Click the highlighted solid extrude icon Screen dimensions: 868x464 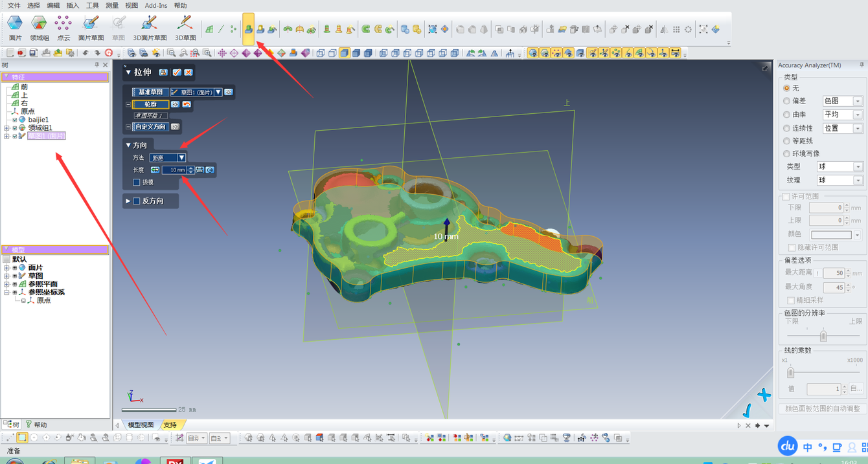(248, 29)
